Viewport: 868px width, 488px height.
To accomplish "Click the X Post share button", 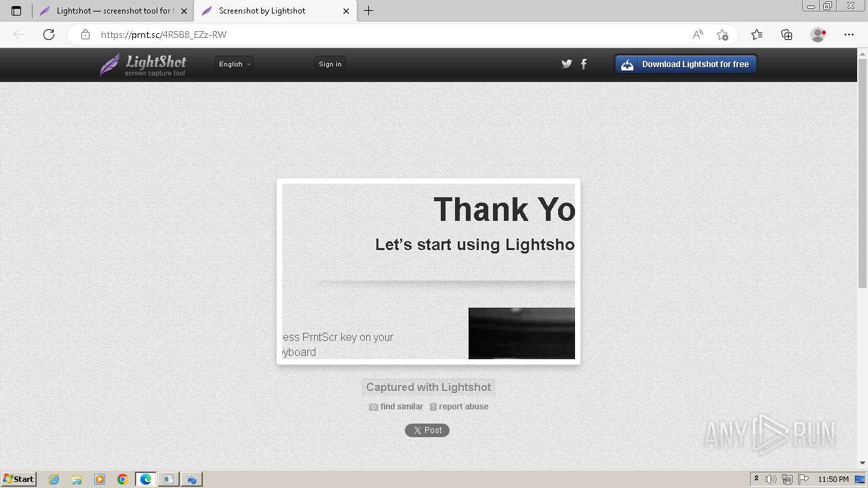I will click(x=427, y=430).
